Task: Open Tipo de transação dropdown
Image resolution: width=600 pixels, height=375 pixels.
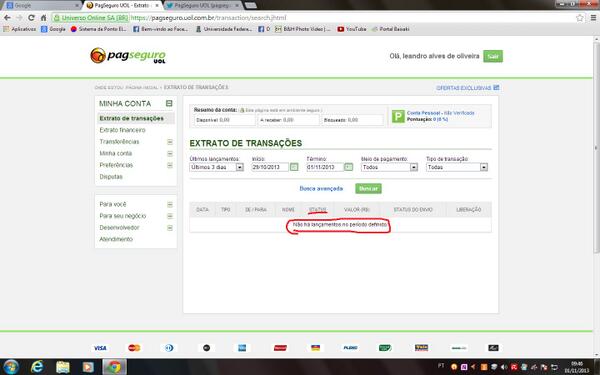Action: (x=457, y=167)
